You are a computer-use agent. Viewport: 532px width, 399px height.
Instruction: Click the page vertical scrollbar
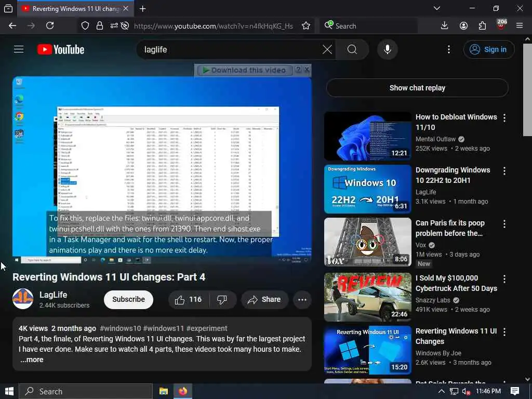point(527,90)
